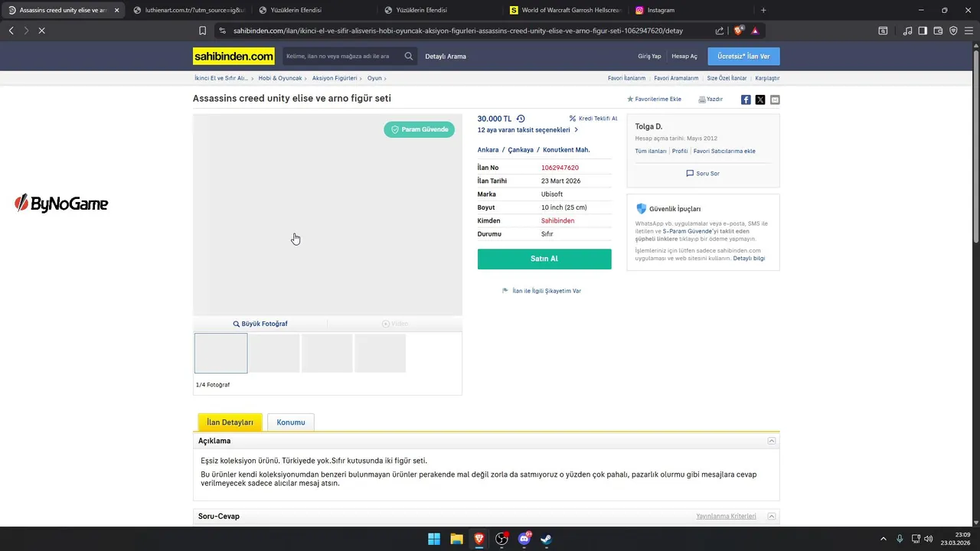Expand 12 aya varan taksit seçenekleri
This screenshot has width=980, height=551.
[528, 130]
